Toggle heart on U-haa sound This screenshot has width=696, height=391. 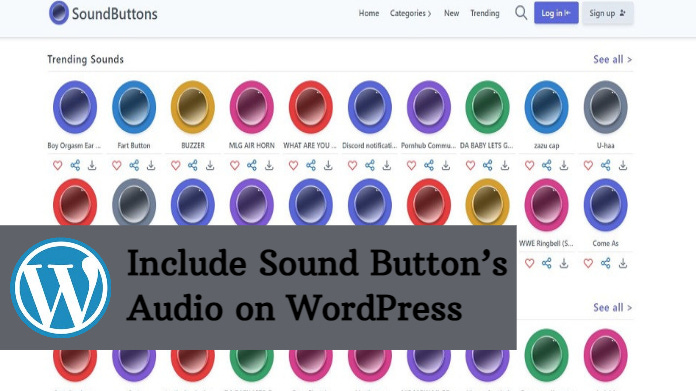(x=588, y=166)
